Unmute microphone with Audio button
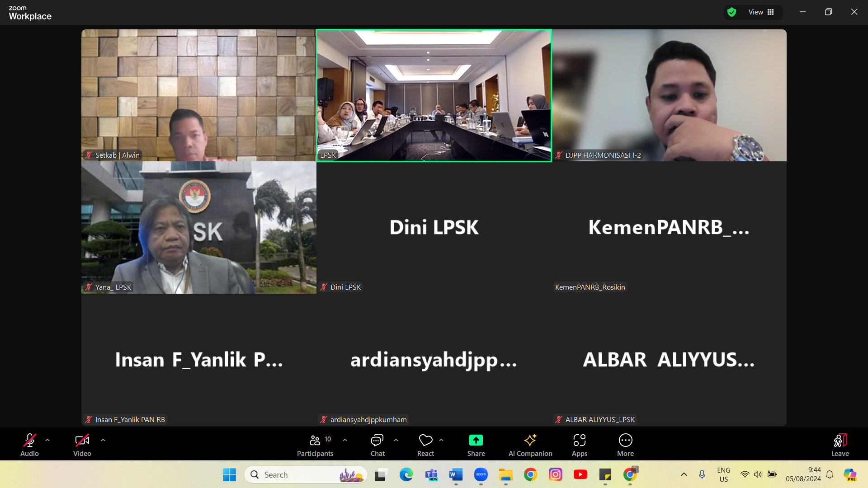Screen dimensions: 868x488 [x=29, y=445]
